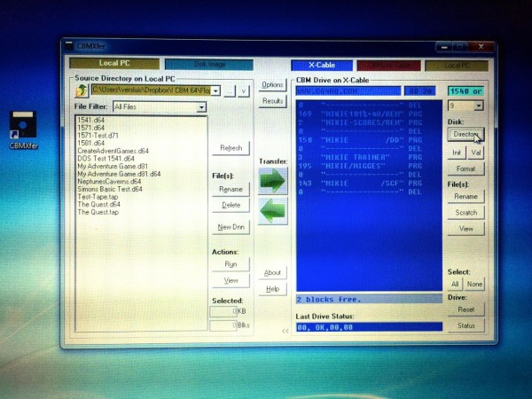Screen dimensions: 532x399
Task: Open the File Filter 'All Files' dropdown
Action: click(201, 107)
